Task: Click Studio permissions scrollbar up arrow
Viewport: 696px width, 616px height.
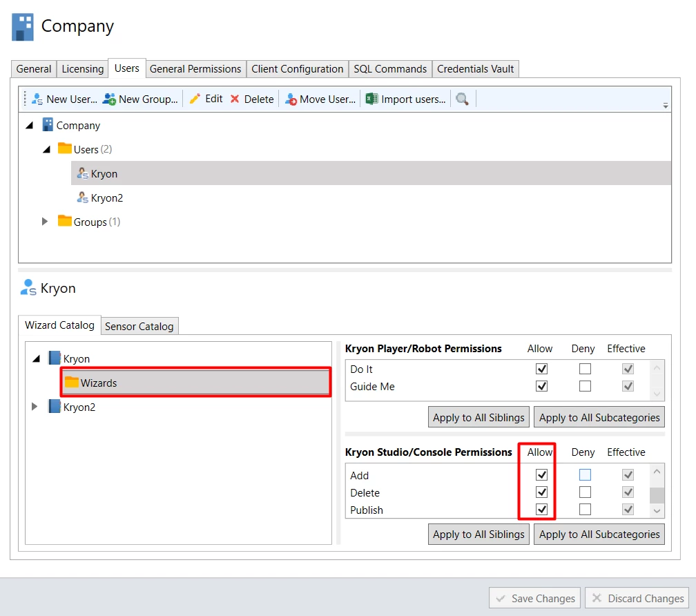Action: point(657,472)
